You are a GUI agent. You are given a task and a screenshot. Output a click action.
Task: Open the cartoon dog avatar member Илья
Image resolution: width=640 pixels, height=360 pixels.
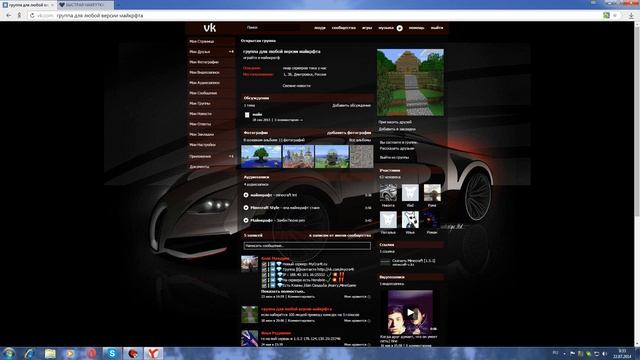click(x=410, y=220)
